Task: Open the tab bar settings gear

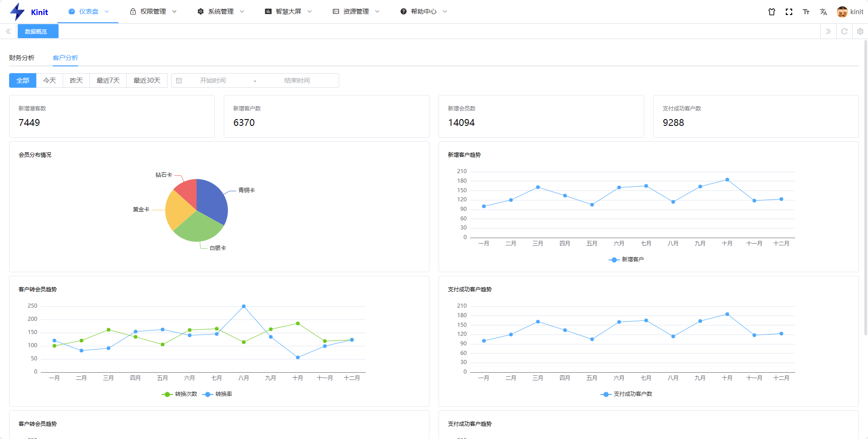Action: [860, 31]
